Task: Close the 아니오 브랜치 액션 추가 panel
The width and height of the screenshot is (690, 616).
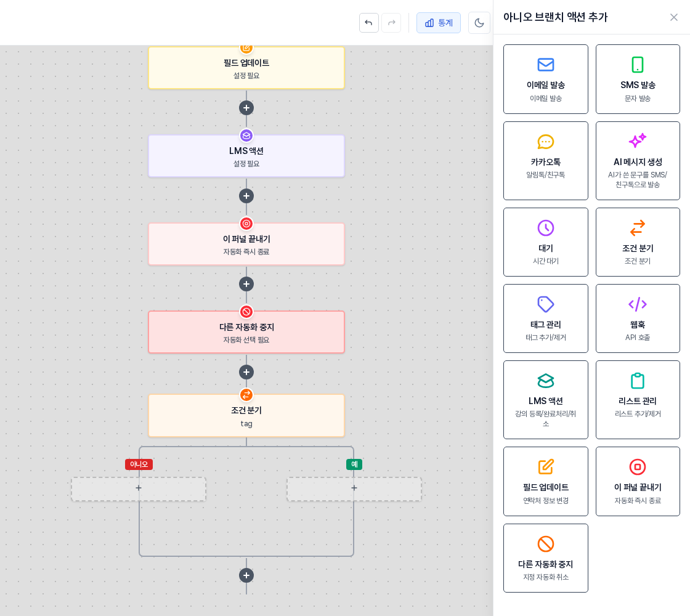Action: [x=674, y=17]
